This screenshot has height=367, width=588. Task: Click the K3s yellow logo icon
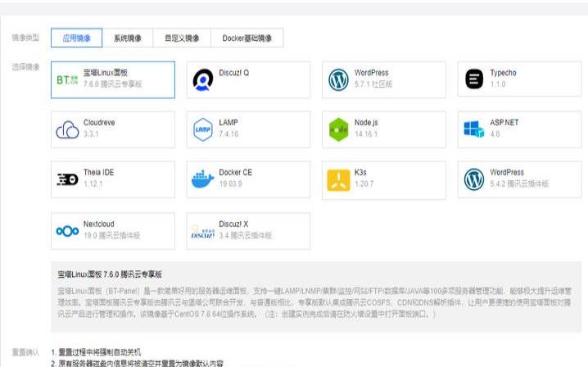(x=338, y=180)
